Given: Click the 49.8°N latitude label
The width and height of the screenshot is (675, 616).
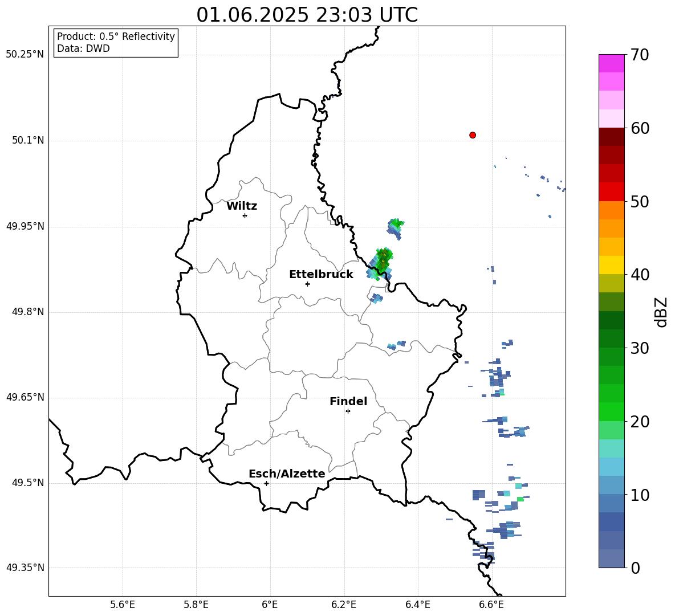Looking at the screenshot, I should [x=28, y=312].
